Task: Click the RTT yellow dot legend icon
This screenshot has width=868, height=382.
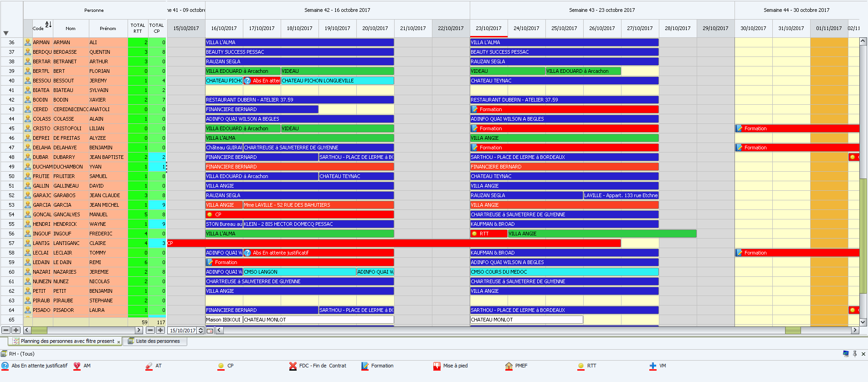Action: click(581, 366)
